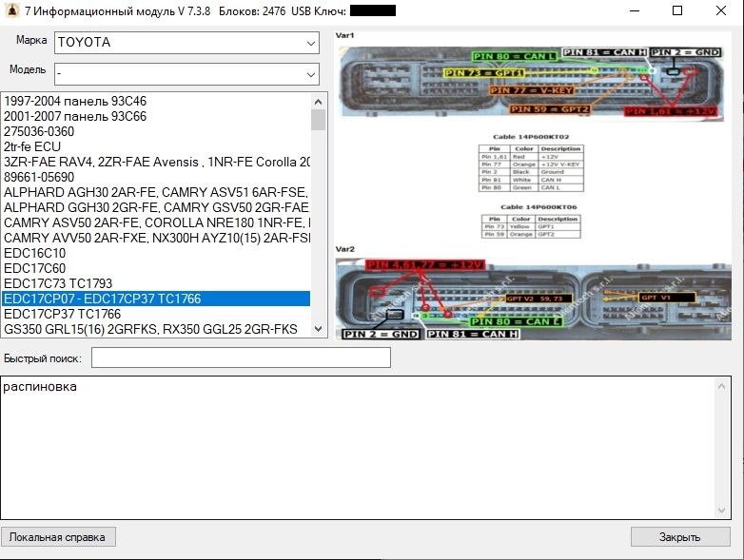
Task: Open the Модель dropdown
Action: pyautogui.click(x=186, y=74)
